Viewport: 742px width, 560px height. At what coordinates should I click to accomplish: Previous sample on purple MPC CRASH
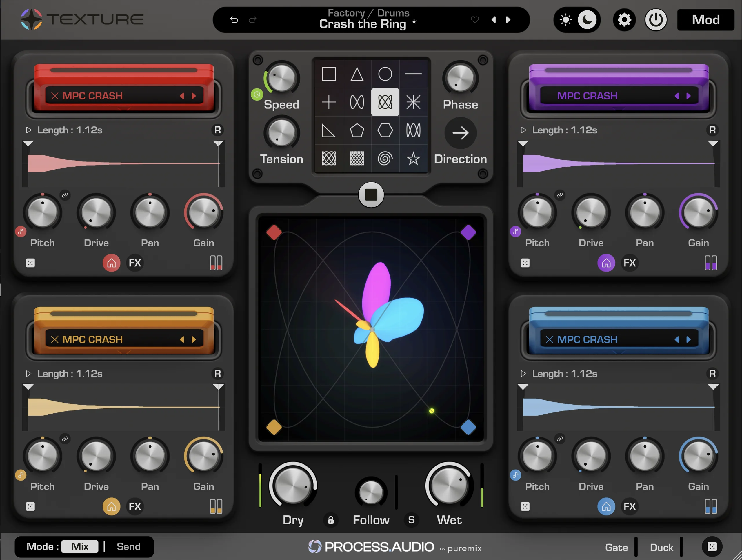coord(677,96)
